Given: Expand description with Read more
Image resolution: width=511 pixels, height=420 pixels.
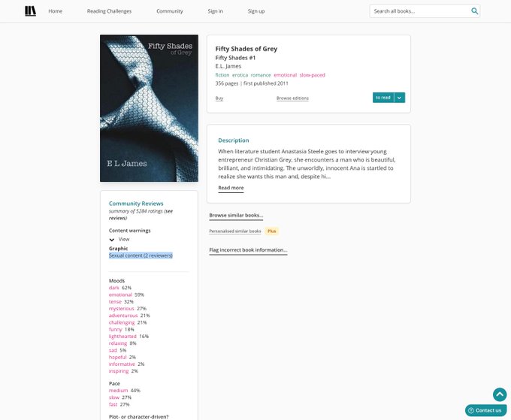Looking at the screenshot, I should pyautogui.click(x=231, y=188).
